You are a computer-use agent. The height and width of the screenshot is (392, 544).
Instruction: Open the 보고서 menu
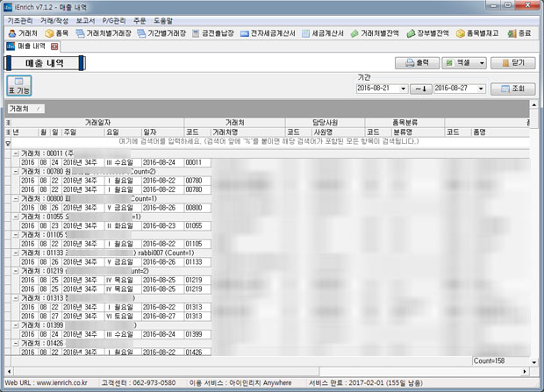click(86, 19)
